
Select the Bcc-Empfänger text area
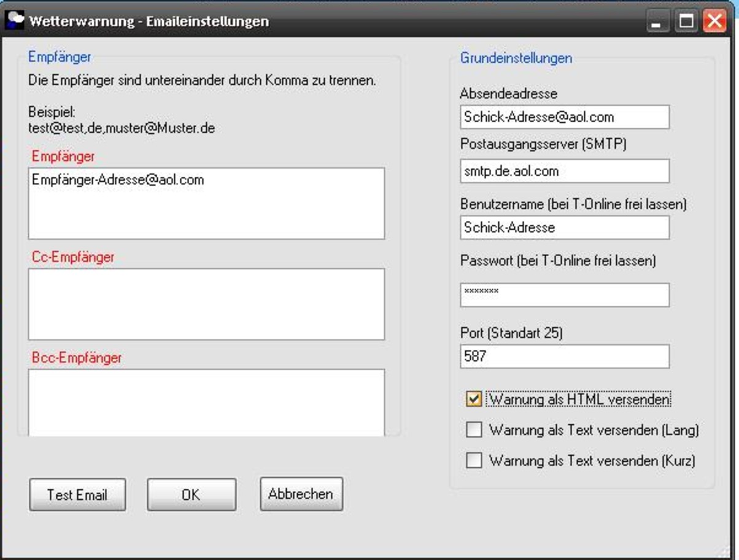pyautogui.click(x=206, y=402)
